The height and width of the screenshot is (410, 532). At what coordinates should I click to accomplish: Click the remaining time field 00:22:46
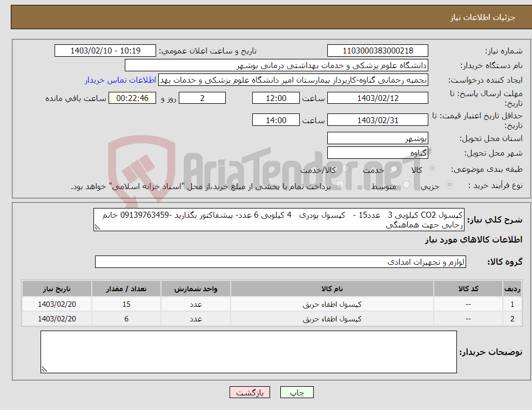pos(132,98)
